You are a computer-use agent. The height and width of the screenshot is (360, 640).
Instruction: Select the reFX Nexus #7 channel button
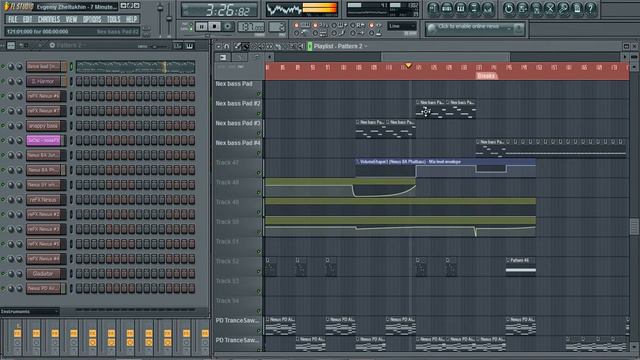point(43,111)
